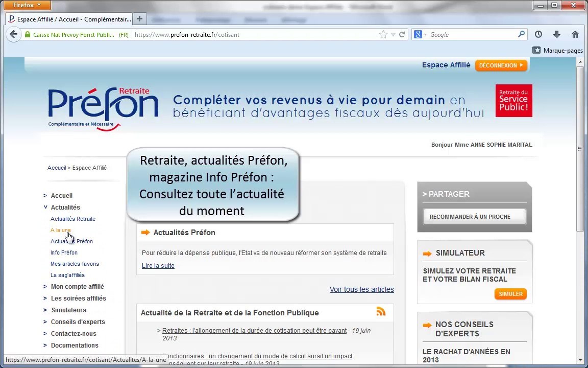Click the green padlock site identity
The height and width of the screenshot is (368, 588).
coord(28,35)
